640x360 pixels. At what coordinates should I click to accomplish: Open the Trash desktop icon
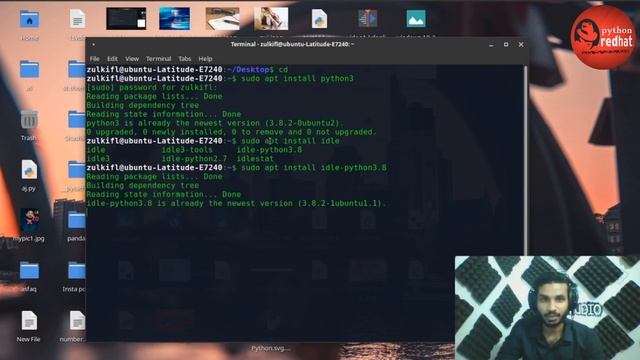29,120
